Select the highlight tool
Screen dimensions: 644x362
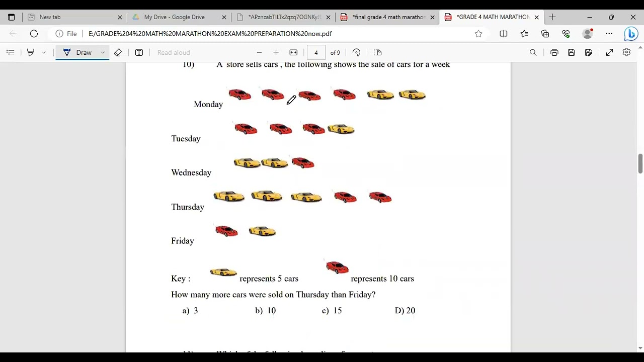31,52
